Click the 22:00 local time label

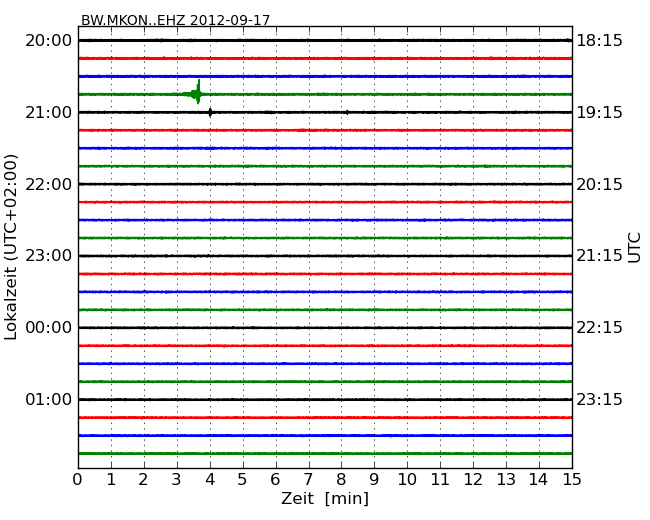[x=49, y=184]
